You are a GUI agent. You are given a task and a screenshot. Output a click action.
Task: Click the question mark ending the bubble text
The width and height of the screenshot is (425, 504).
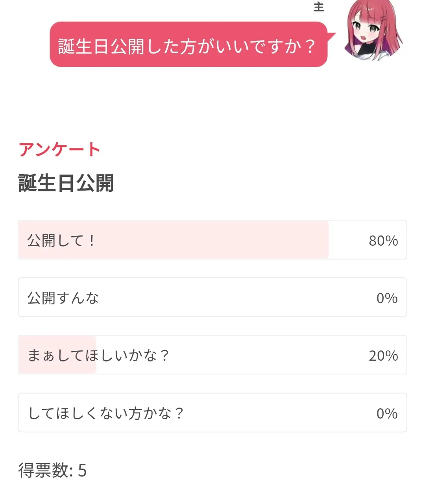(310, 47)
